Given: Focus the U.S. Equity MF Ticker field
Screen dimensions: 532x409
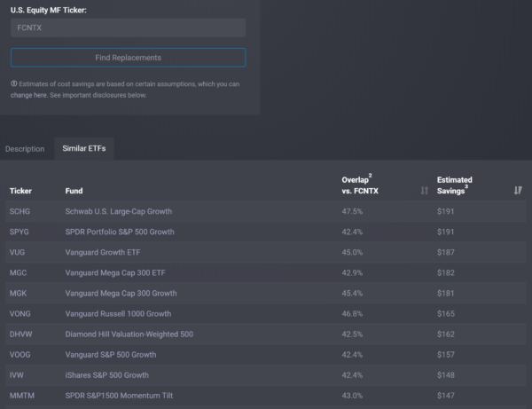Looking at the screenshot, I should [x=129, y=28].
